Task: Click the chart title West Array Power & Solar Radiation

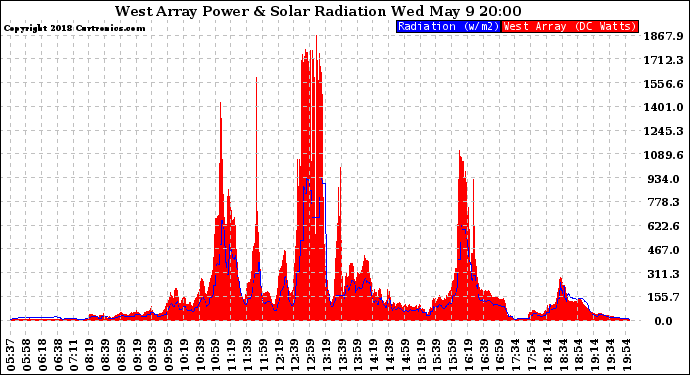Action: pos(250,11)
